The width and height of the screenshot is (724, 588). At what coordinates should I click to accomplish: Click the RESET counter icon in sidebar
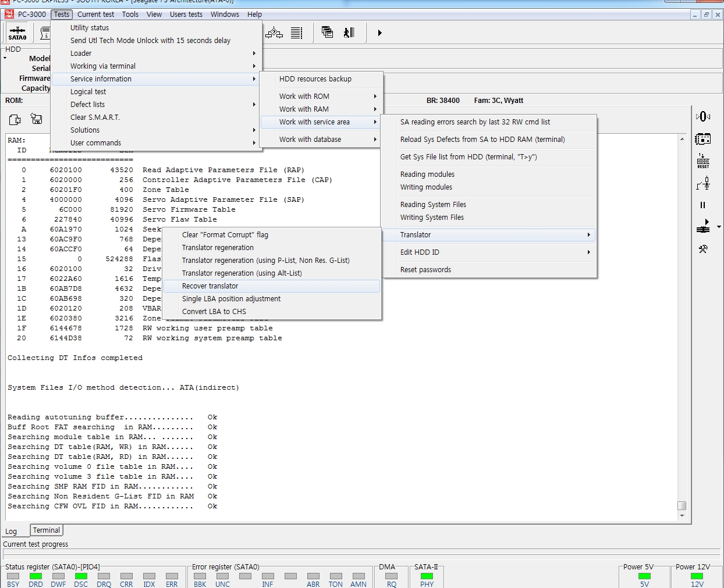pyautogui.click(x=703, y=161)
